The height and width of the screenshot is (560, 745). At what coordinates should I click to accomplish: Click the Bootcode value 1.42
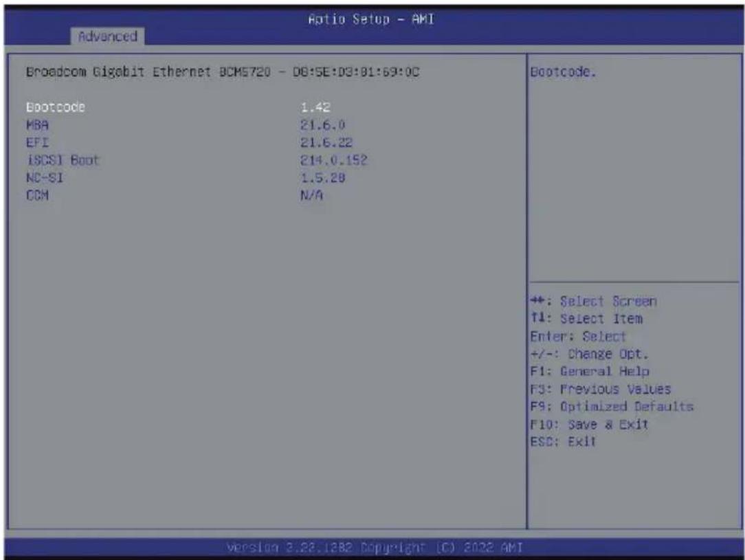click(315, 107)
